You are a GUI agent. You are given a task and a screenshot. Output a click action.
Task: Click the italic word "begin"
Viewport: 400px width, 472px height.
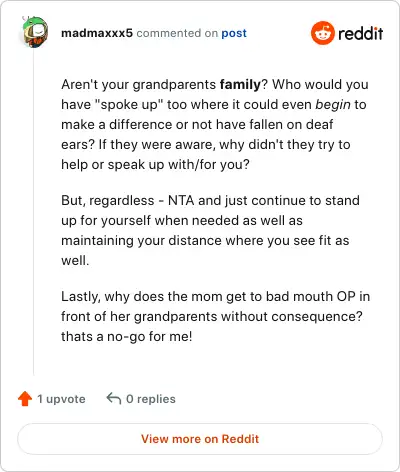click(x=333, y=104)
